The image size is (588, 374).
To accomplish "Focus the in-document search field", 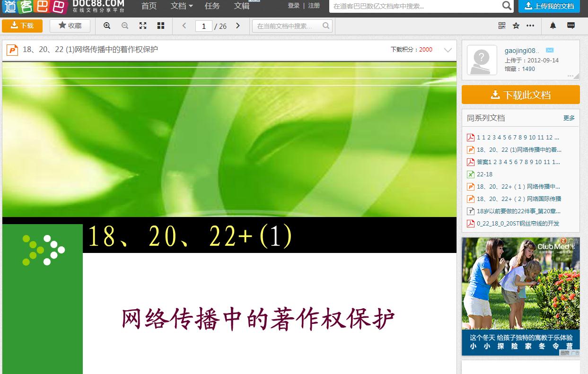I will coord(288,26).
